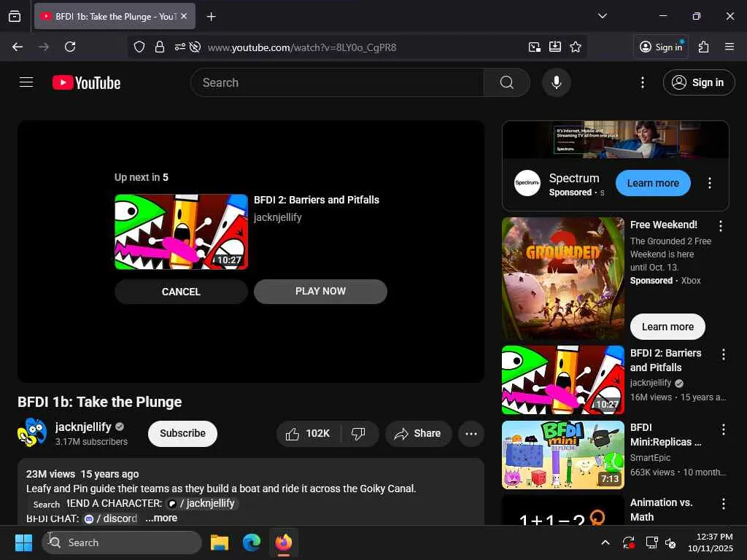
Task: Show hidden system tray icons chevron
Action: coord(605,542)
